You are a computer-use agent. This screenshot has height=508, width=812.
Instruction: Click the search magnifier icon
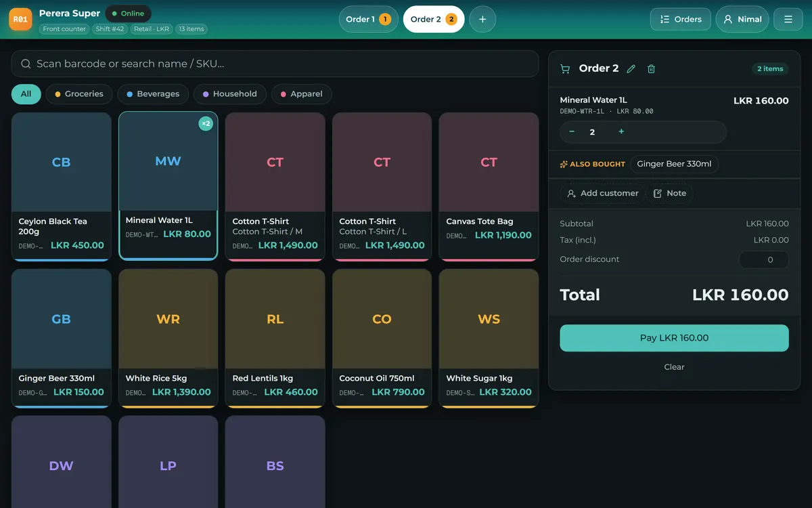pyautogui.click(x=26, y=64)
